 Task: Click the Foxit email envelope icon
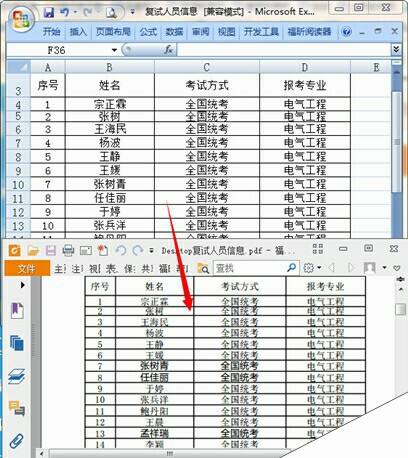click(x=85, y=250)
